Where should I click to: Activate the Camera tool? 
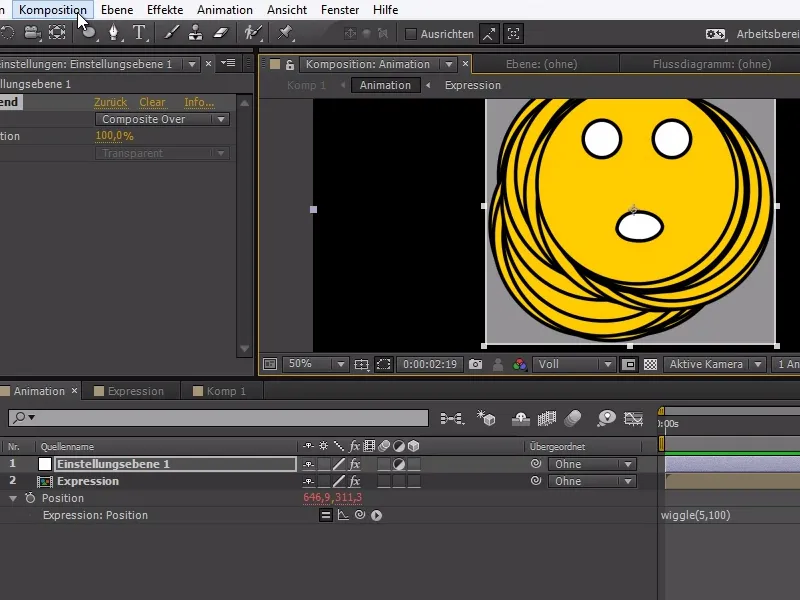point(31,33)
